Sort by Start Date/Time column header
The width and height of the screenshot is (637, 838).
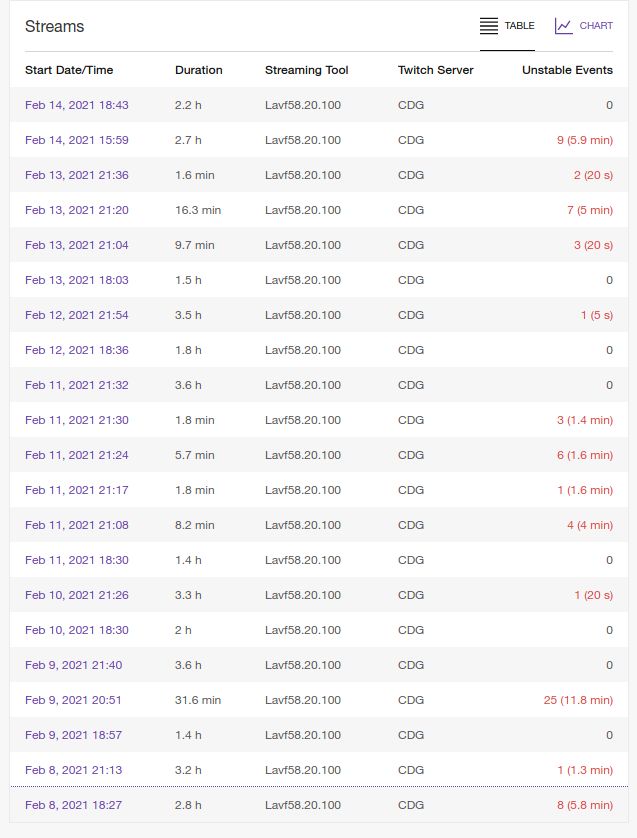69,70
